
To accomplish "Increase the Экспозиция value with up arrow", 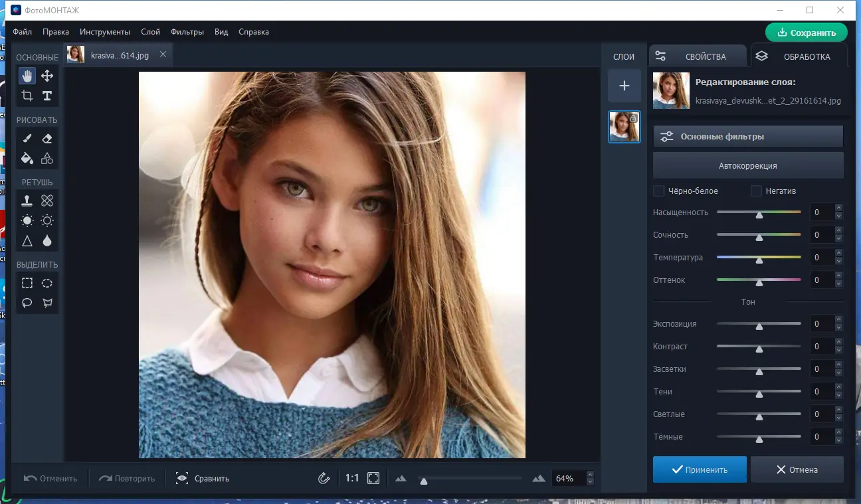I will pyautogui.click(x=838, y=321).
